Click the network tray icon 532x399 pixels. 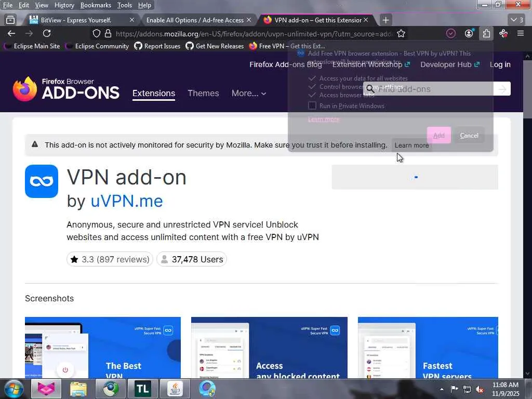click(x=467, y=389)
